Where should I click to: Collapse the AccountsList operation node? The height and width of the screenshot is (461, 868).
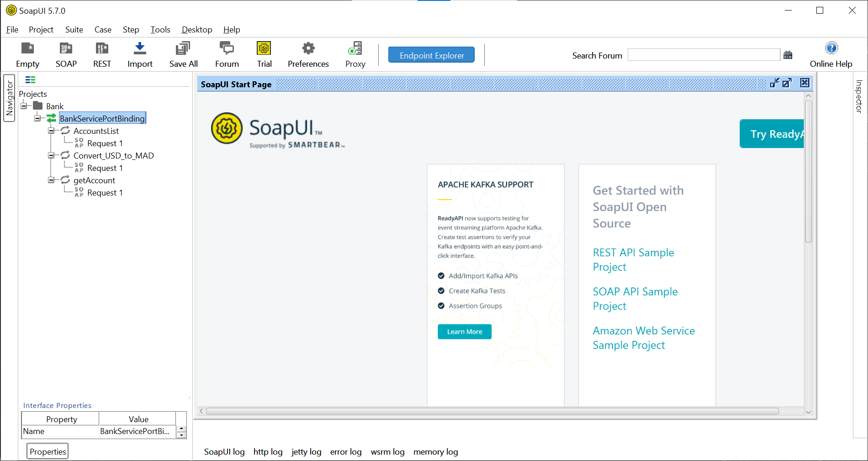(51, 131)
